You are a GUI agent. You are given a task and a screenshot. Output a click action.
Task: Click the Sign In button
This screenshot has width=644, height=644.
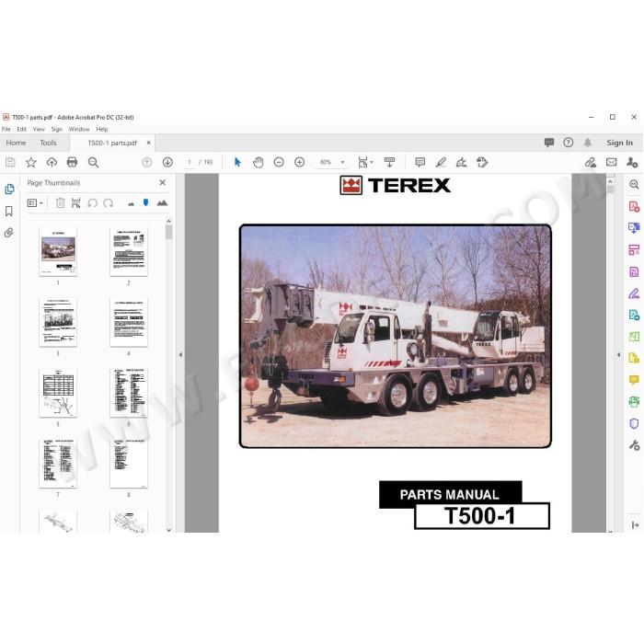click(619, 143)
